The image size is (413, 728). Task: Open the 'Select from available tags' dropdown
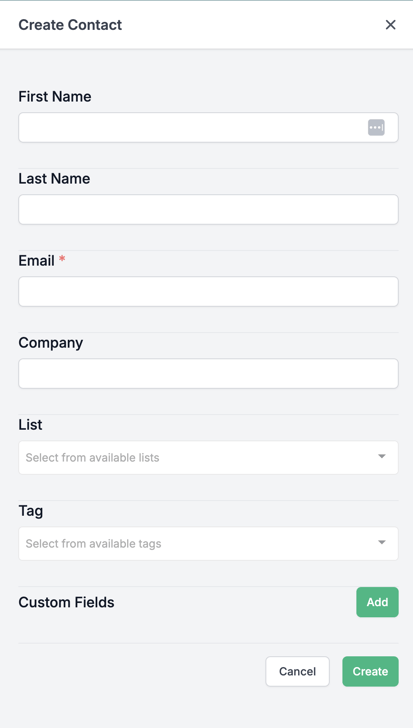pos(208,543)
